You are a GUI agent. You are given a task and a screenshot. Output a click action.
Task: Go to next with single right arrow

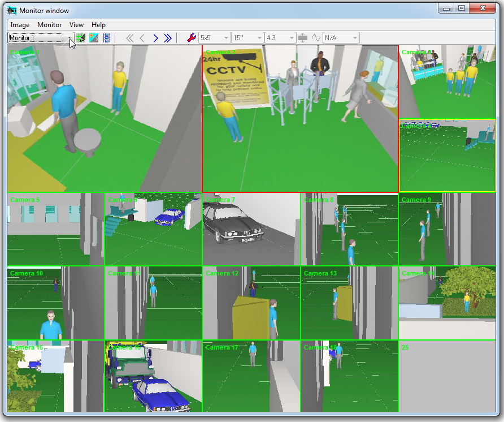(x=155, y=38)
